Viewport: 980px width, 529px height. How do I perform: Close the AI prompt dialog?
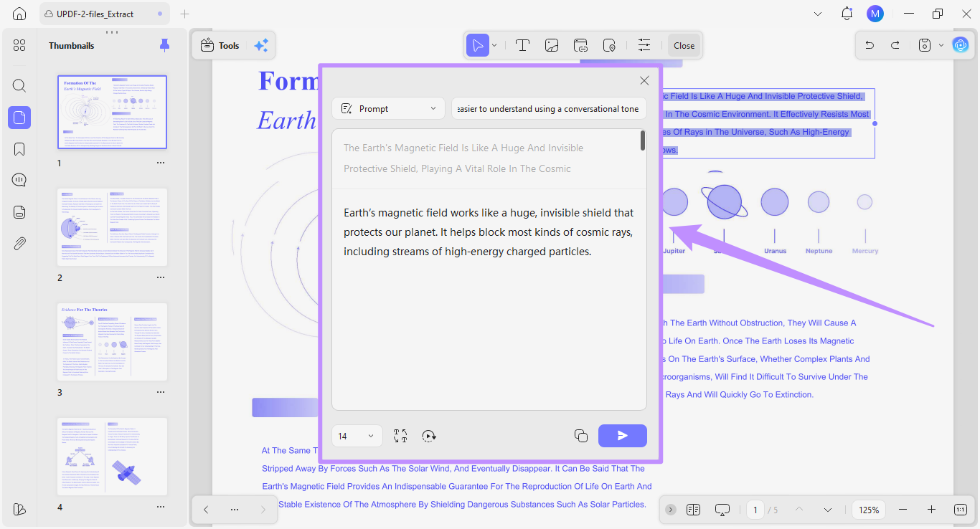644,81
